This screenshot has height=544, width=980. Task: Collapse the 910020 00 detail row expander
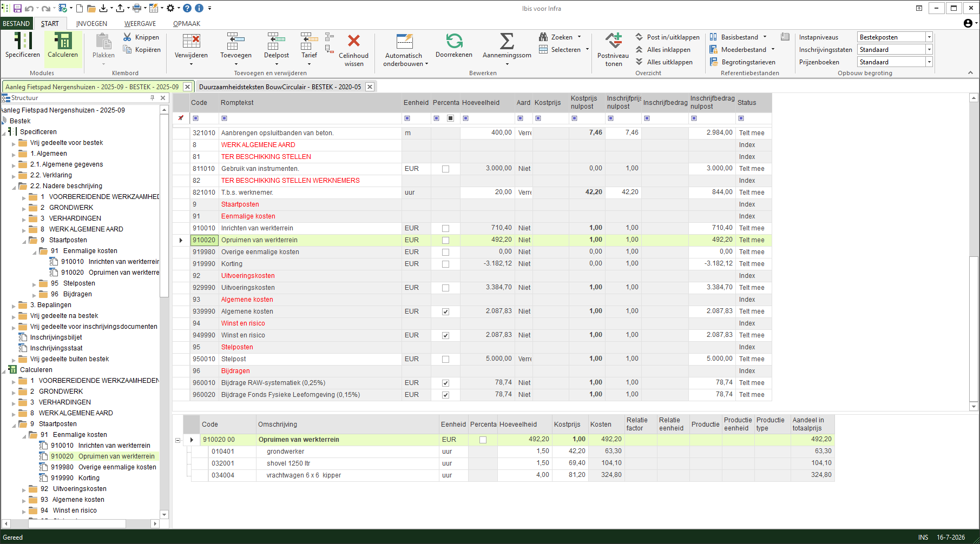[x=177, y=440]
